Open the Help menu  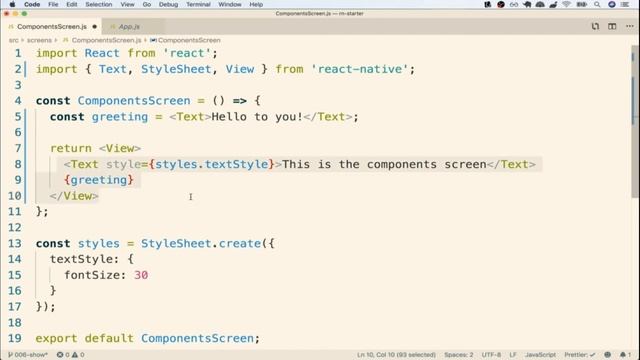click(x=256, y=4)
